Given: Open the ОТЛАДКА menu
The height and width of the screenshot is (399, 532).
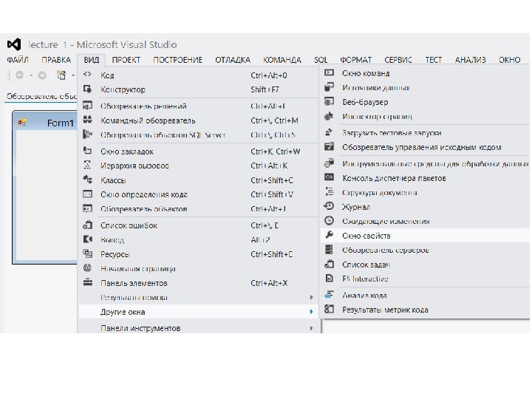Looking at the screenshot, I should tap(233, 60).
